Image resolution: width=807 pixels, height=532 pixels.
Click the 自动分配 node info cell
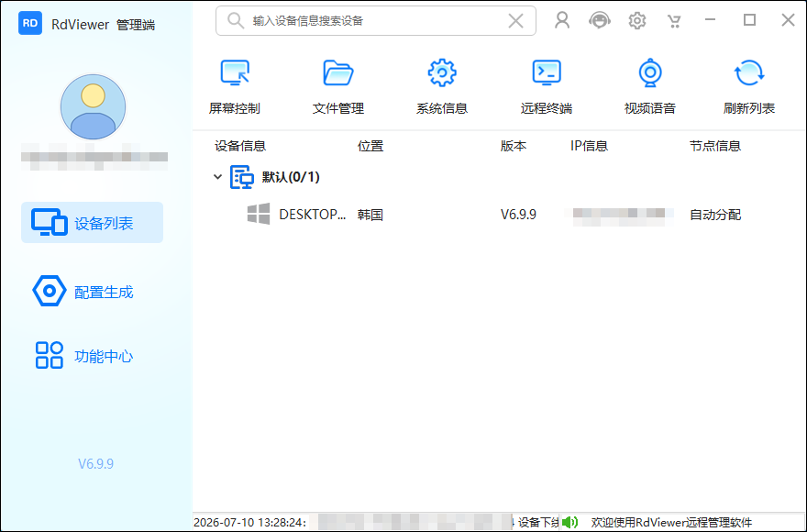point(715,215)
